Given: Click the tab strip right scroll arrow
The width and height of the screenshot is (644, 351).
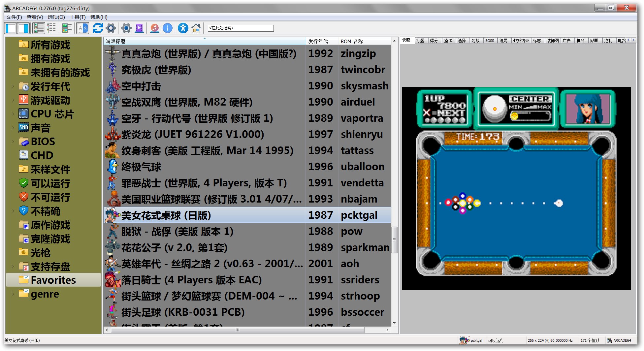Looking at the screenshot, I should (633, 40).
